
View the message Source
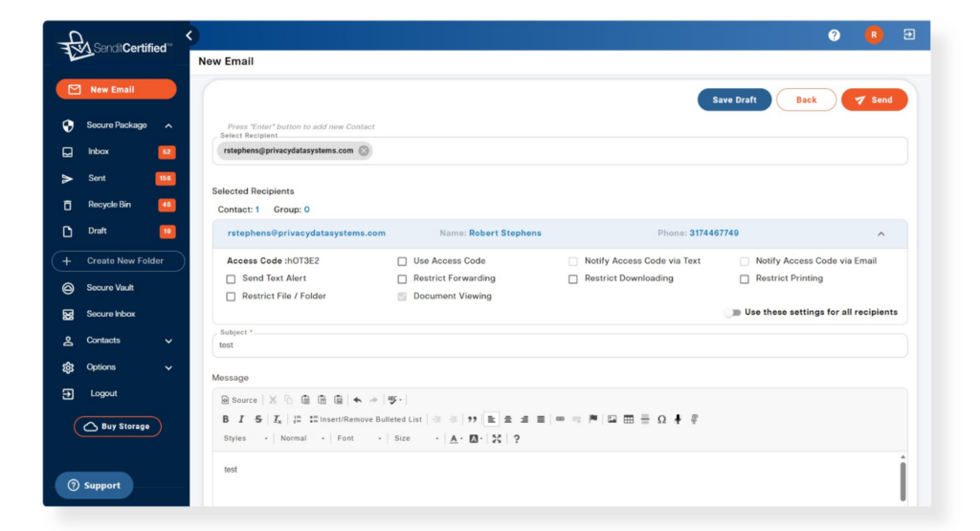click(239, 400)
